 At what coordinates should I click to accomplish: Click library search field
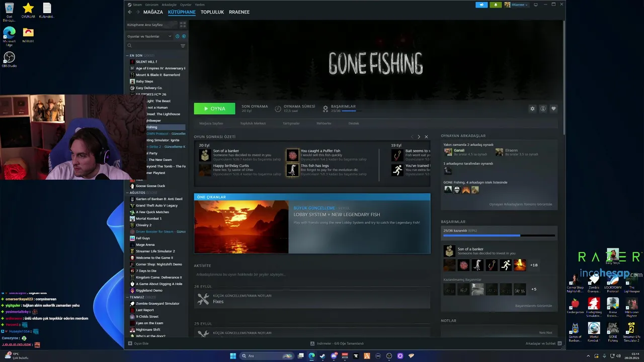[x=152, y=46]
